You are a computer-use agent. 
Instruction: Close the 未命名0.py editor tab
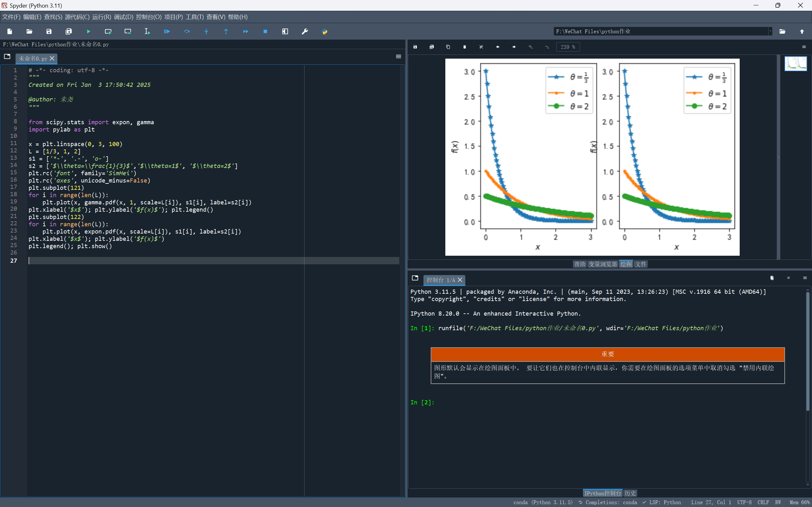coord(52,58)
